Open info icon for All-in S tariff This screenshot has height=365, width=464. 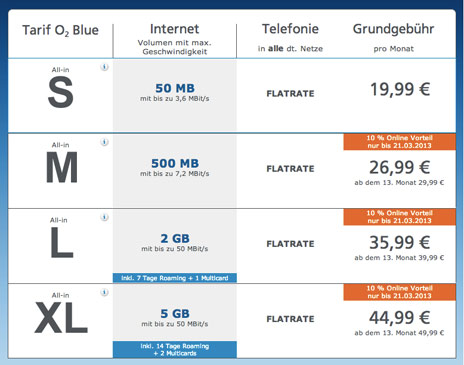104,67
